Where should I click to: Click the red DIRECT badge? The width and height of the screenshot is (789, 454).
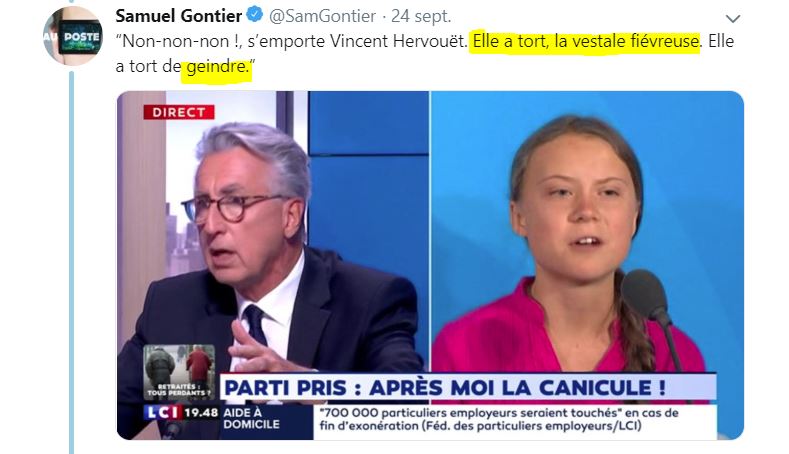pos(179,112)
